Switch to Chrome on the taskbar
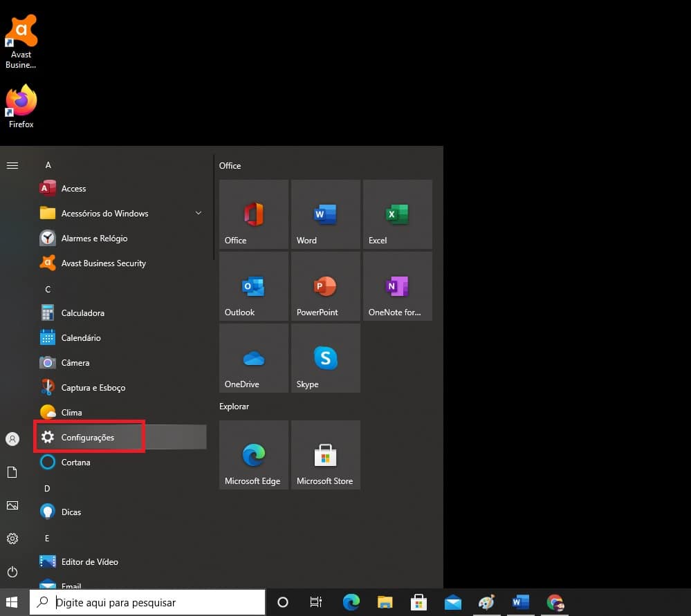This screenshot has width=691, height=616. (554, 602)
